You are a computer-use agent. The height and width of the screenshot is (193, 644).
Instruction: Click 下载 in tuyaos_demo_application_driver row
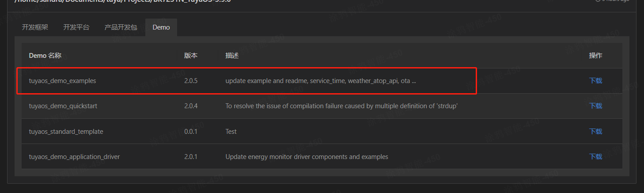[595, 157]
